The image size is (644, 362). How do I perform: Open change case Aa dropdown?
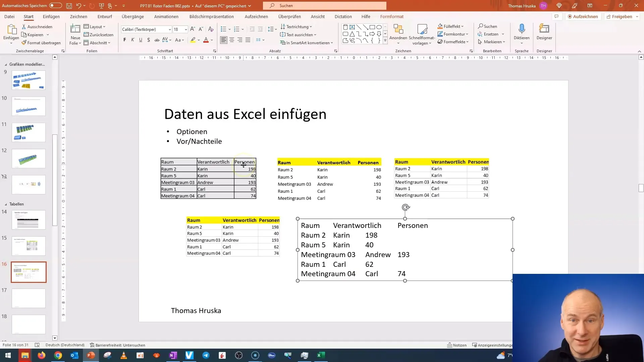click(x=179, y=40)
